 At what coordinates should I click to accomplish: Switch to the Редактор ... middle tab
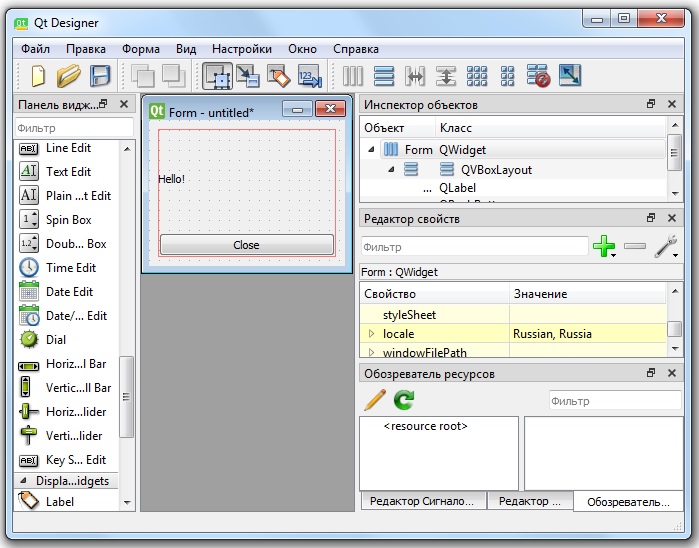(530, 501)
